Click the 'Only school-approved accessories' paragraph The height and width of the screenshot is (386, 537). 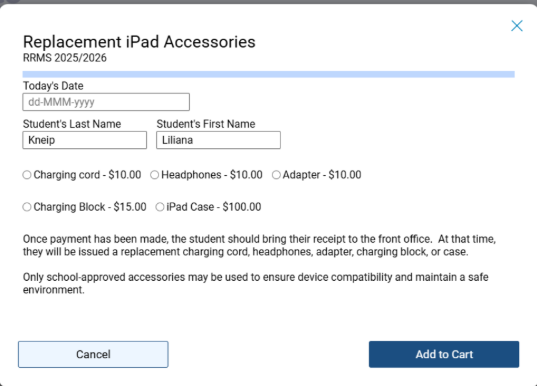point(255,283)
